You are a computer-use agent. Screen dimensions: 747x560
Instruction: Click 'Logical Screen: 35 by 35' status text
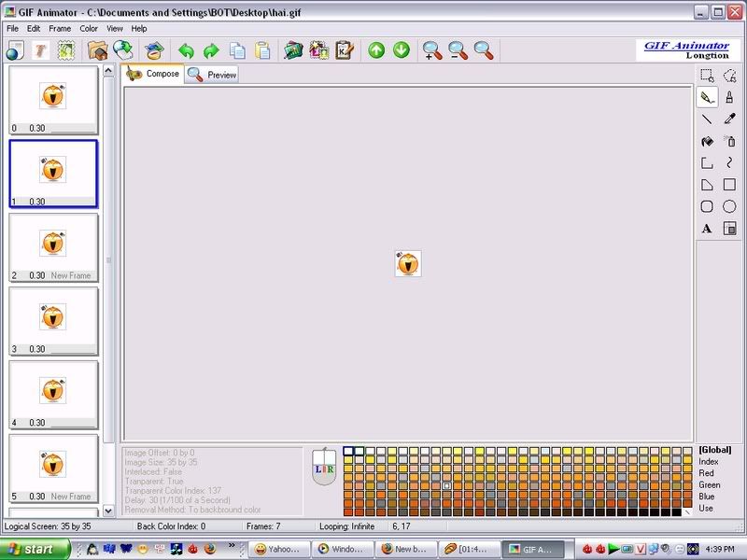click(48, 526)
